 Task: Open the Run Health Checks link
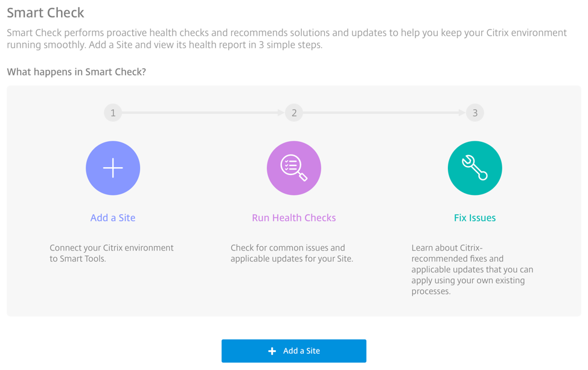point(294,218)
